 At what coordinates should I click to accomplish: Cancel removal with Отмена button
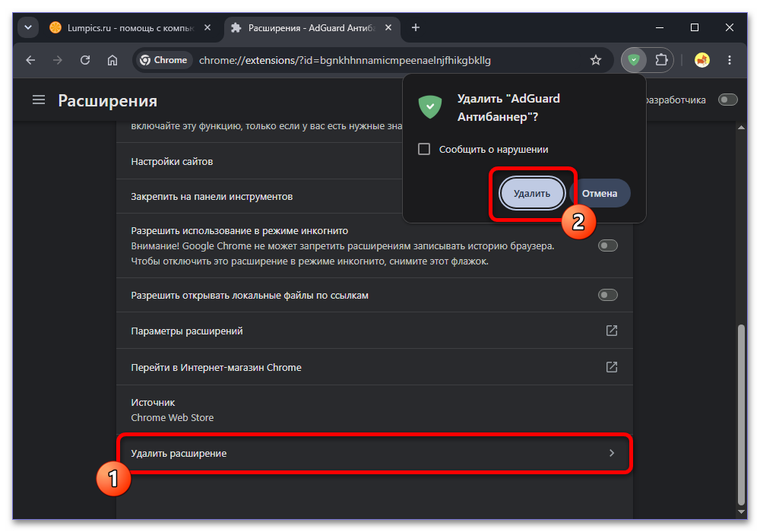[600, 193]
